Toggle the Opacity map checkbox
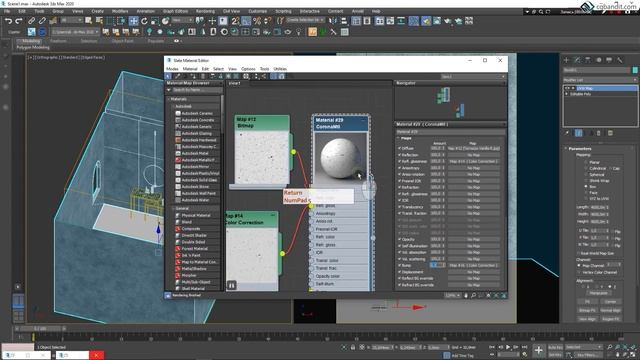640x360 pixels. click(x=400, y=239)
